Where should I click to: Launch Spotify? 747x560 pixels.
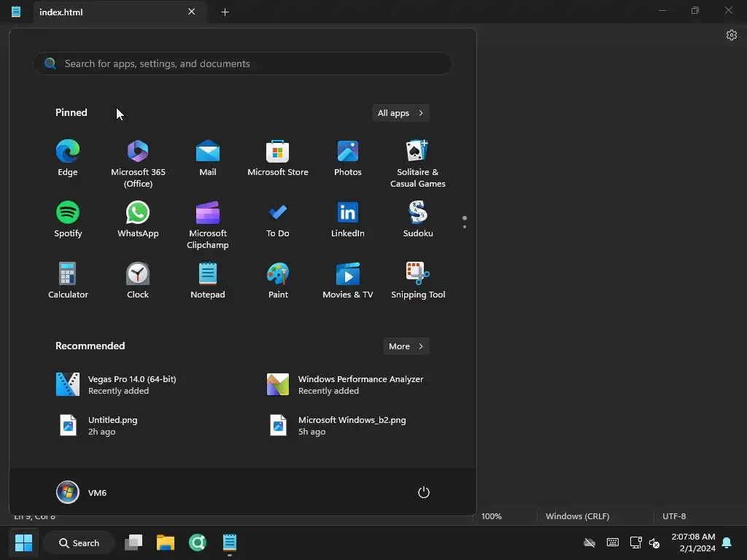pos(68,219)
